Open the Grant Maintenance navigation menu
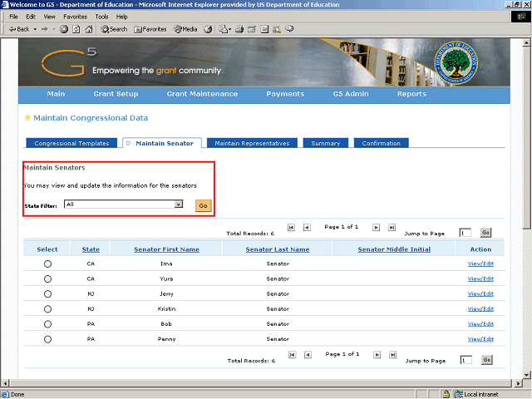Screen dimensions: 532x399 click(202, 94)
